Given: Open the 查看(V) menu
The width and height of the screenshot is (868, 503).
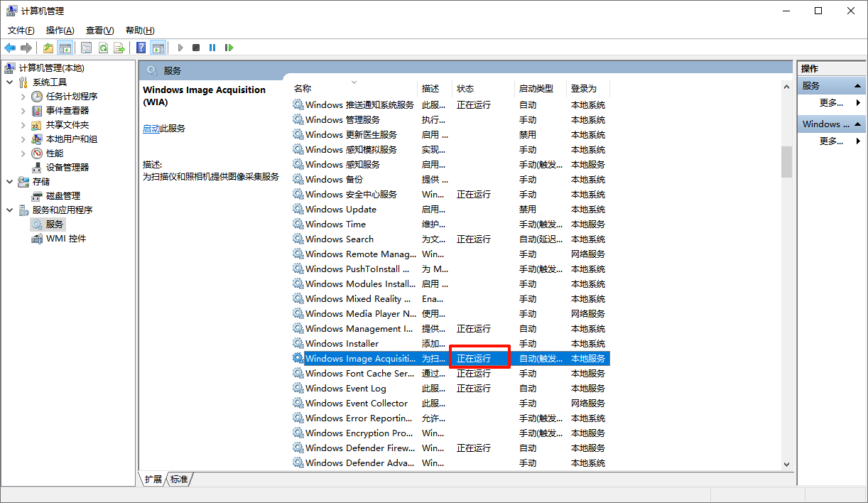Looking at the screenshot, I should tap(100, 31).
